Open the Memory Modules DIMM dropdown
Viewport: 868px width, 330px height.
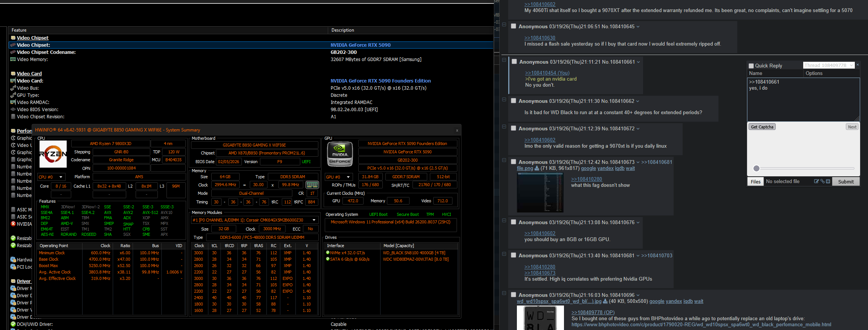pos(255,220)
